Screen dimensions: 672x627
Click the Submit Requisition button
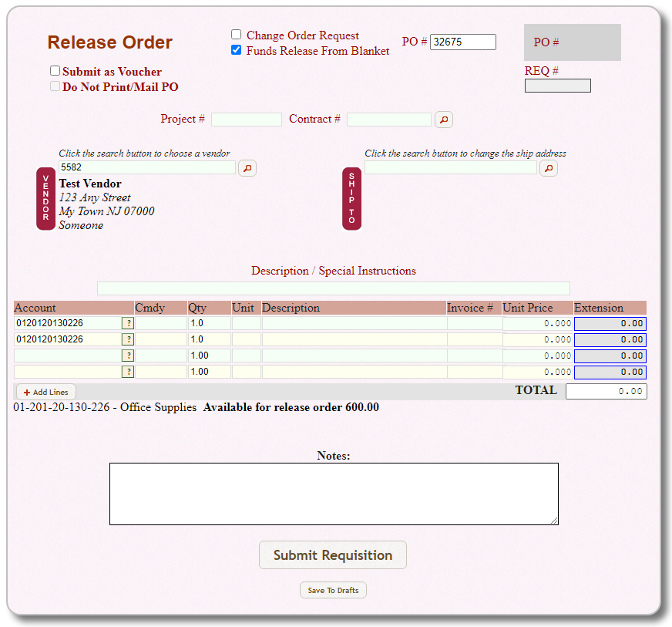coord(333,555)
